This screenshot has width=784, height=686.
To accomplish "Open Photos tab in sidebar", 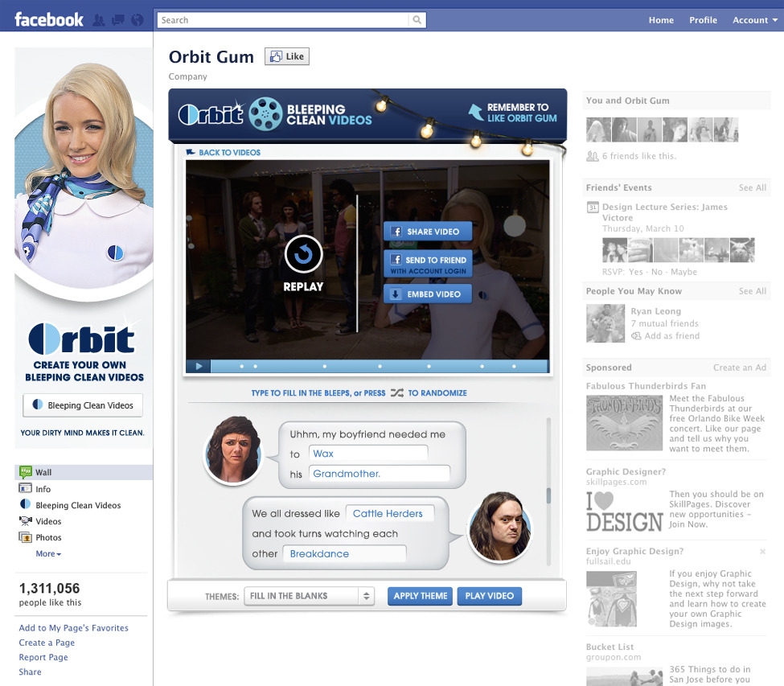I will point(48,537).
